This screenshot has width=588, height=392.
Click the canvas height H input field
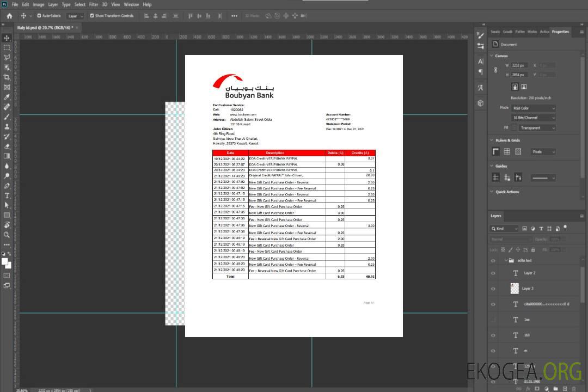pyautogui.click(x=519, y=75)
